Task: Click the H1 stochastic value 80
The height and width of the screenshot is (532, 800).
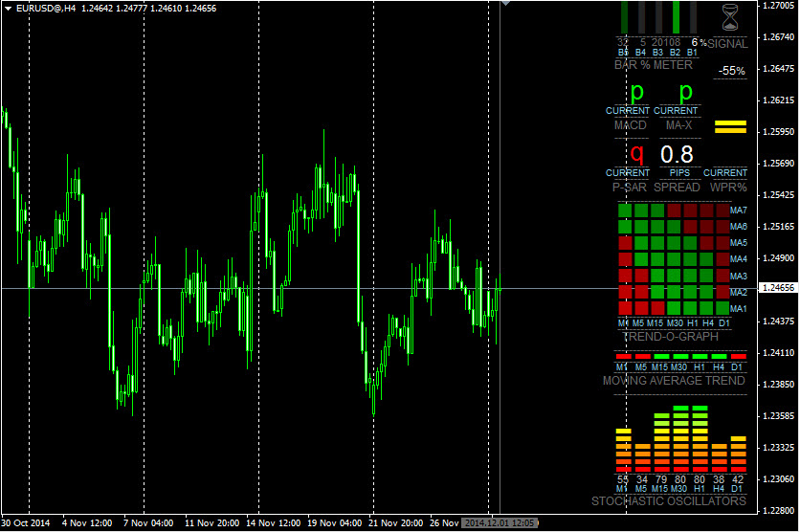Action: (700, 479)
